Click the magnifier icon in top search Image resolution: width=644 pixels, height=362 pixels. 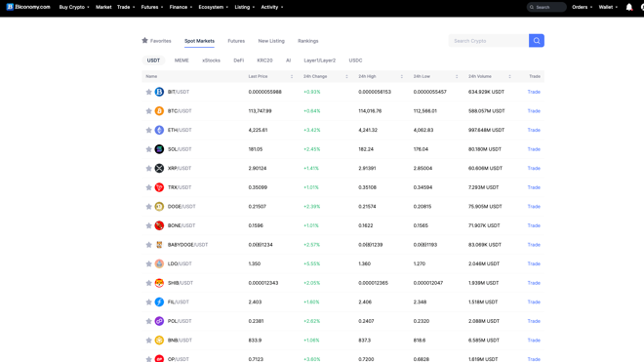[x=532, y=7]
